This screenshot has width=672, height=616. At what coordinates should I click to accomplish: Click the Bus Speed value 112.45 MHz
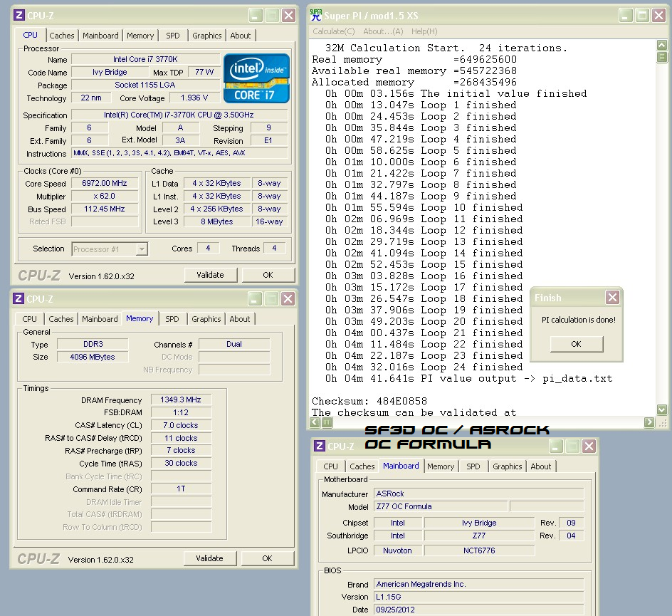point(105,209)
